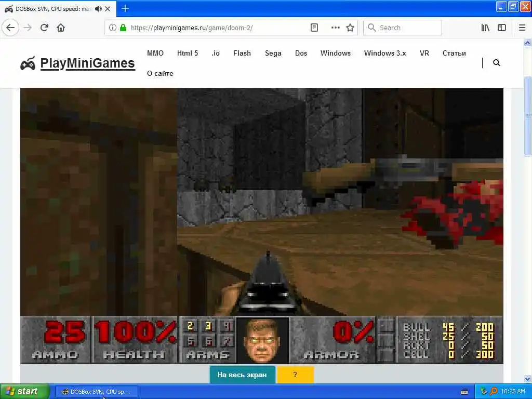Open the browser home page icon
532x399 pixels.
(x=61, y=28)
